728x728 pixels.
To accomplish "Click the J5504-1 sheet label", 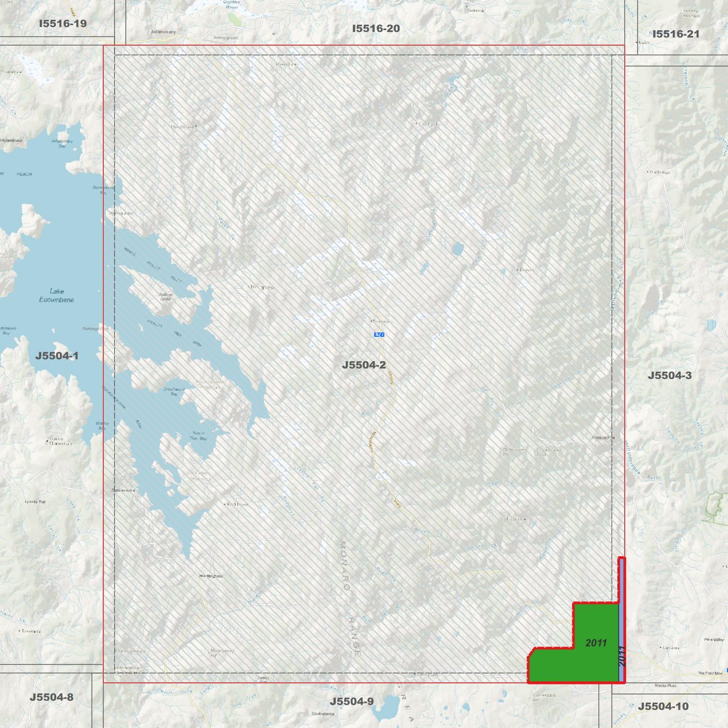I will [57, 356].
